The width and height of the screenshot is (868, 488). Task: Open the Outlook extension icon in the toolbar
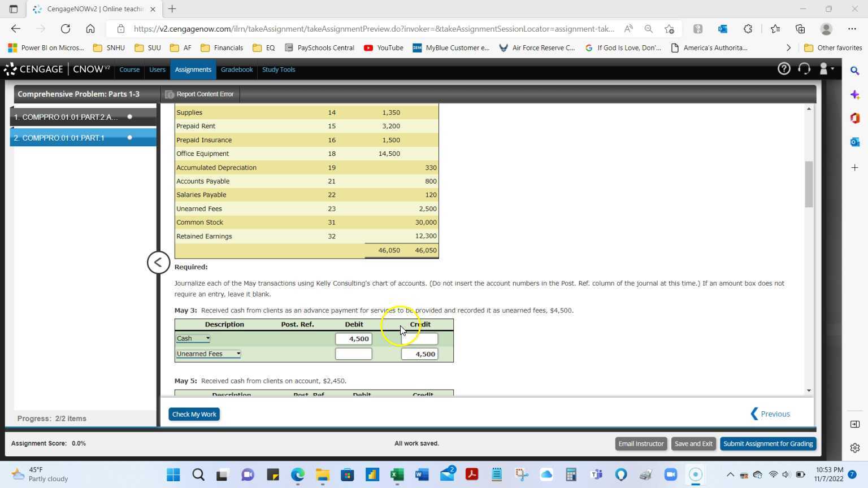(x=723, y=29)
